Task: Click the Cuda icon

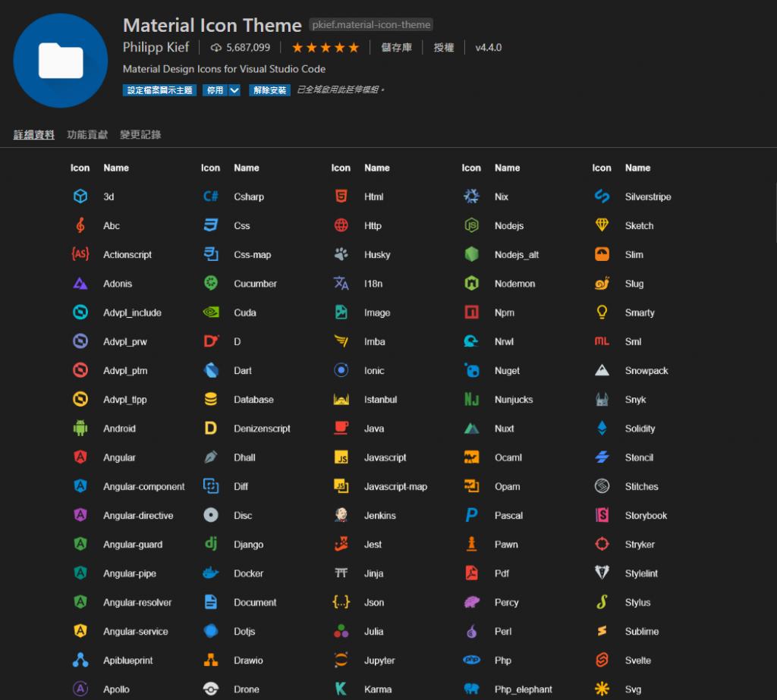Action: click(x=211, y=312)
